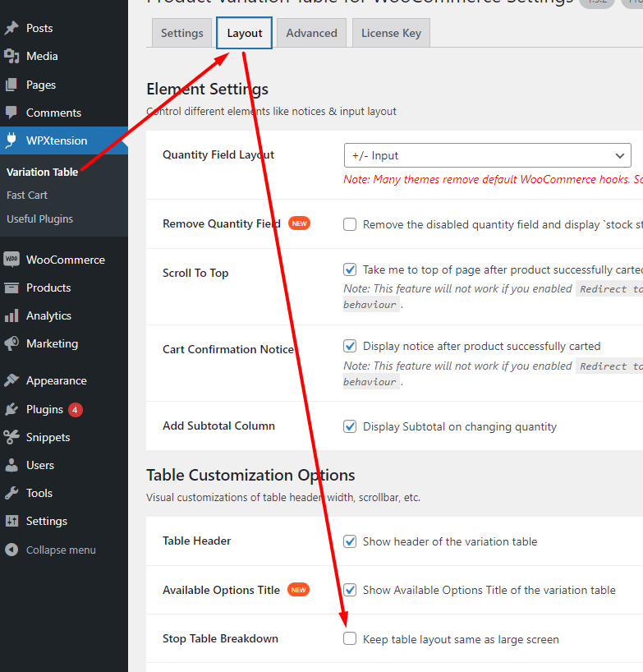Screen dimensions: 643x672
Task: Uncheck Display Subtotal on changing quantity
Action: [x=350, y=426]
